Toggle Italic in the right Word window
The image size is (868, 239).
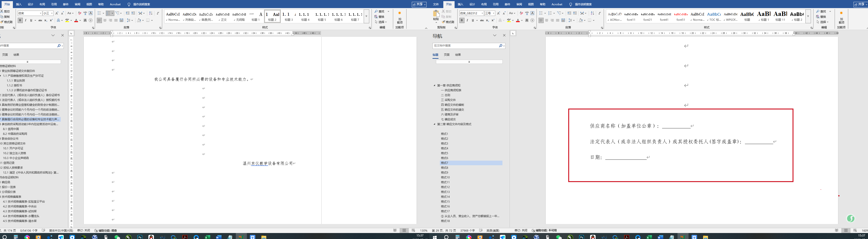467,20
